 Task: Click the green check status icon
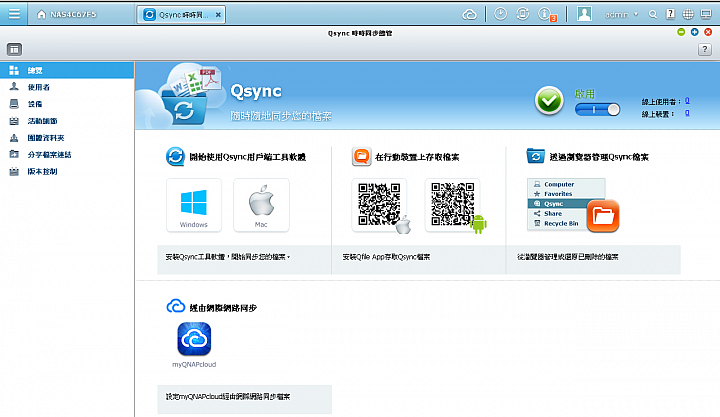[x=549, y=101]
